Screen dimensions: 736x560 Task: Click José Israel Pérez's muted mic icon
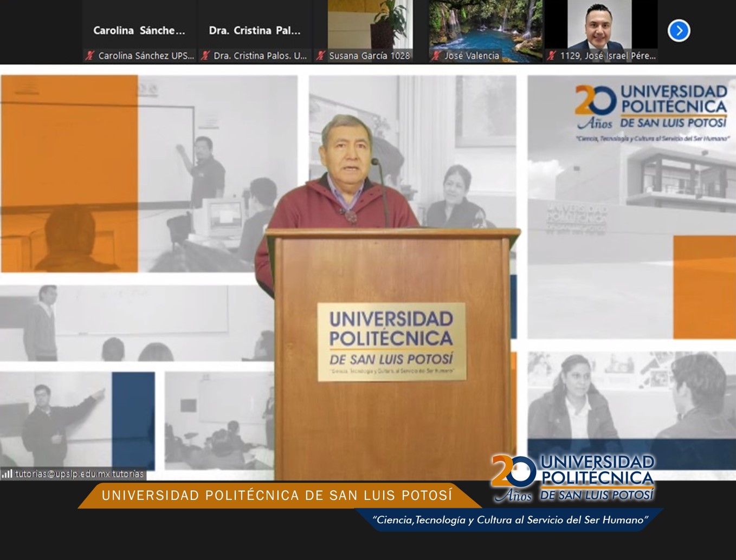[552, 55]
